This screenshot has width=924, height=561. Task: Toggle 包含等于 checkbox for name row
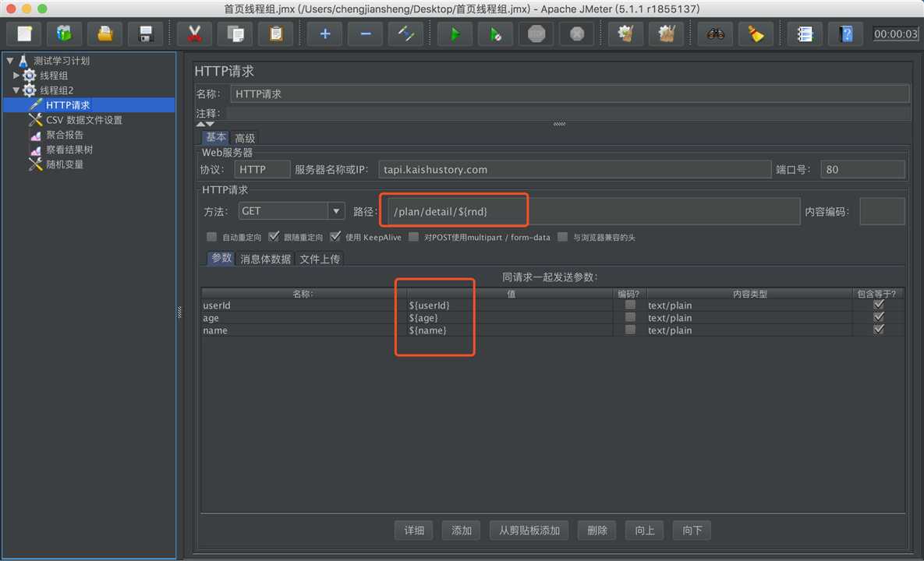(879, 330)
